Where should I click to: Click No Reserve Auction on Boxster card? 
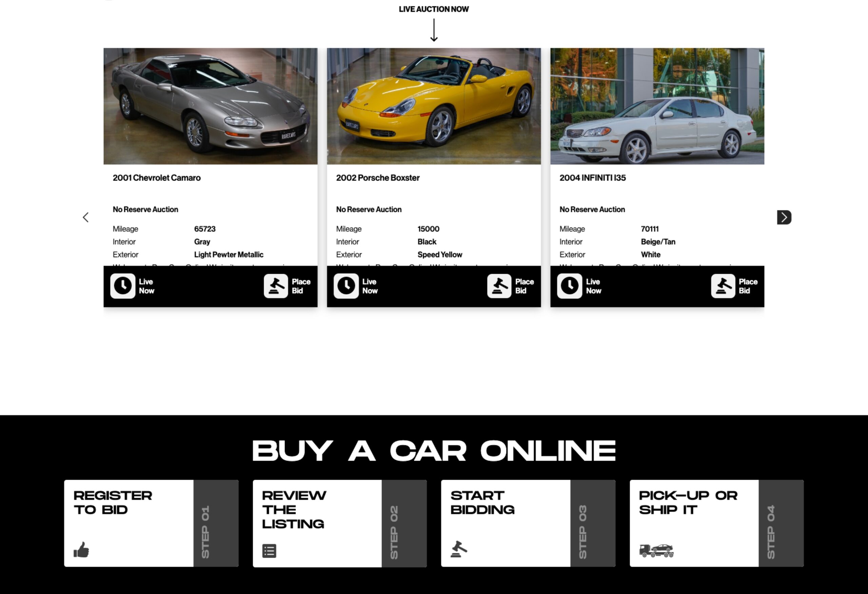click(369, 210)
